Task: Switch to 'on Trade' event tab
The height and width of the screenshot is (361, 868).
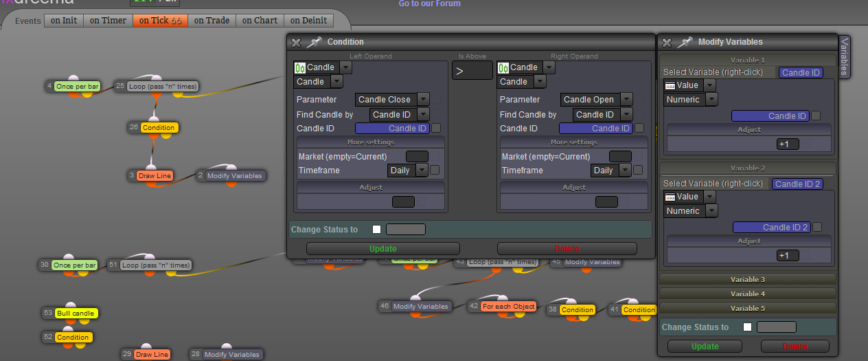Action: (212, 21)
